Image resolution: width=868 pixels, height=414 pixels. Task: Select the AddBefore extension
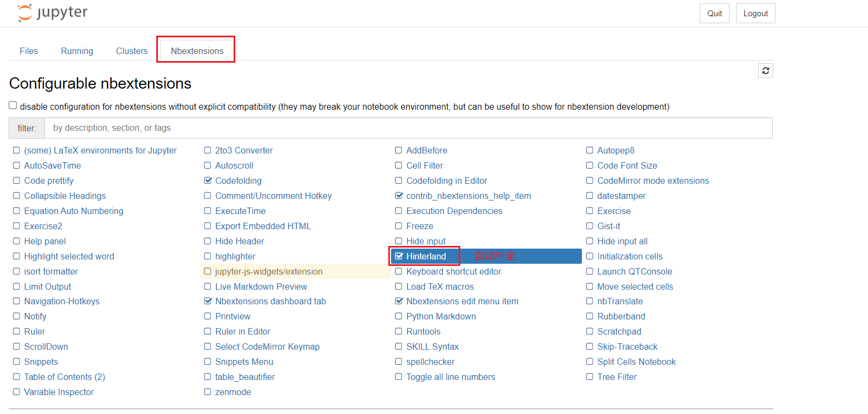pyautogui.click(x=427, y=150)
